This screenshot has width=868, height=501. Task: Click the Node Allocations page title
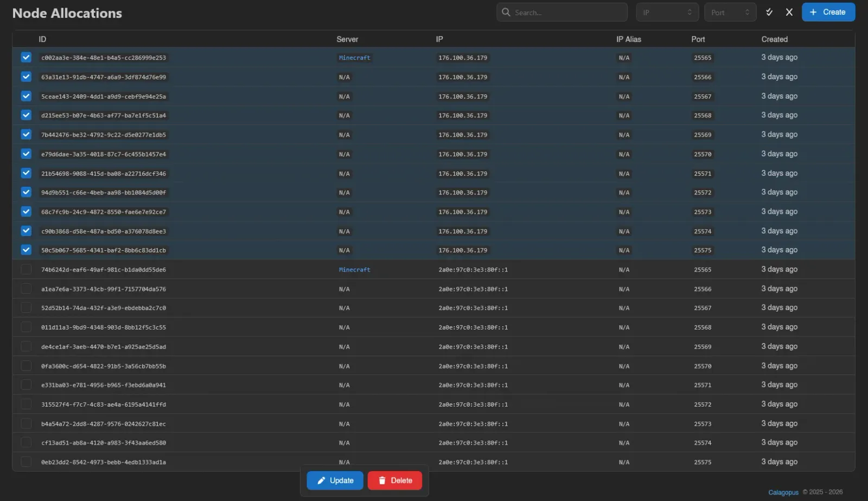click(x=67, y=13)
